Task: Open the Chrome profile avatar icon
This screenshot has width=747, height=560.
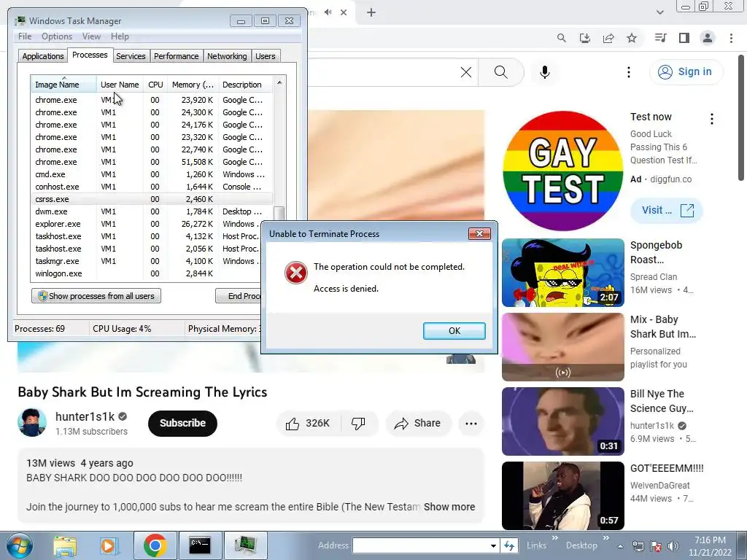Action: (708, 38)
